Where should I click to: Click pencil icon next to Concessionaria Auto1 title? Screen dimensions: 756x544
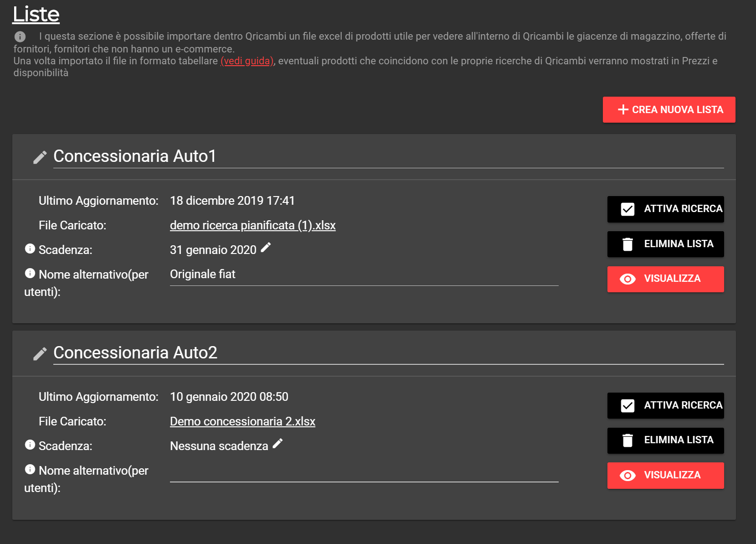click(40, 157)
